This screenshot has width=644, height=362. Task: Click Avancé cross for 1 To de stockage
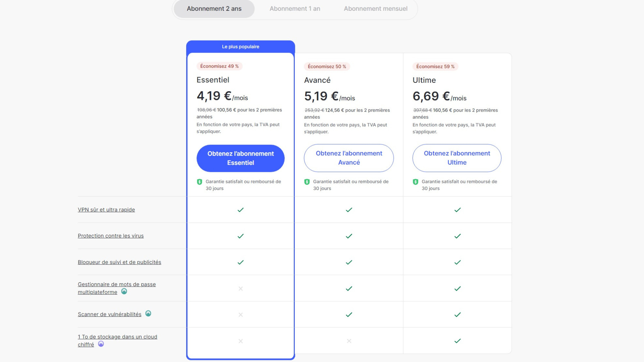pyautogui.click(x=349, y=341)
